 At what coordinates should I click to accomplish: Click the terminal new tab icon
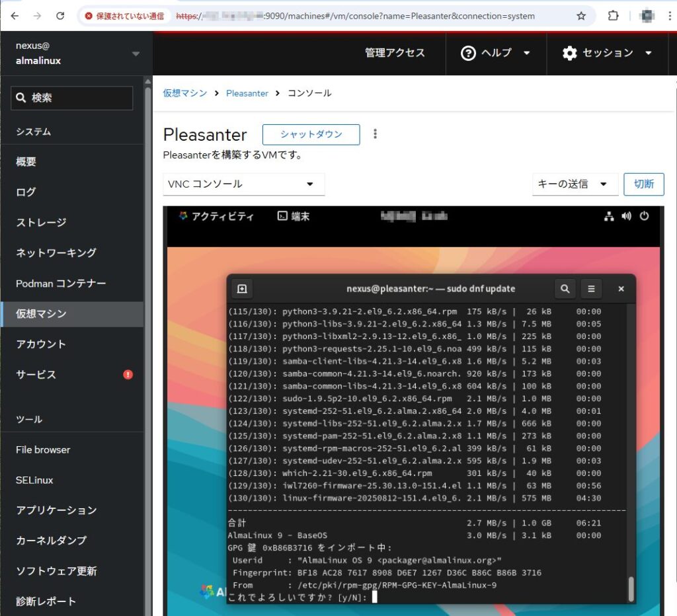pyautogui.click(x=242, y=289)
